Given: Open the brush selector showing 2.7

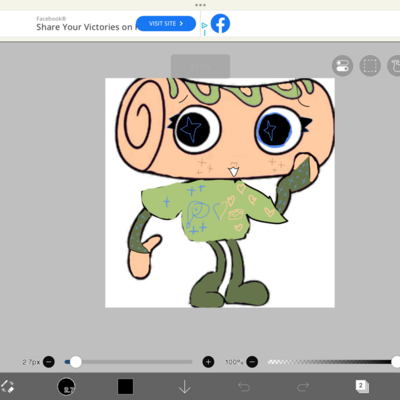Looking at the screenshot, I should click(66, 387).
